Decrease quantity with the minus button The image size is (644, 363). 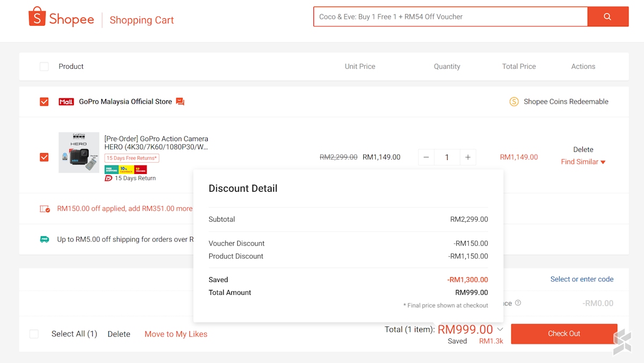click(x=426, y=157)
